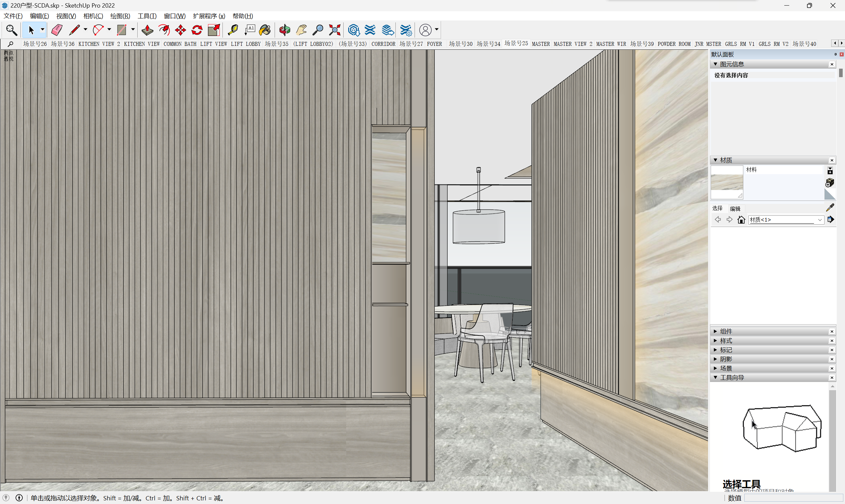Collapse the 材质 panel
This screenshot has width=845, height=504.
coord(715,160)
